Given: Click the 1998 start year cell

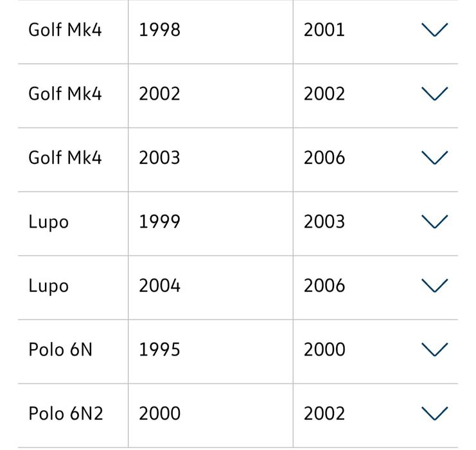Looking at the screenshot, I should (159, 30).
